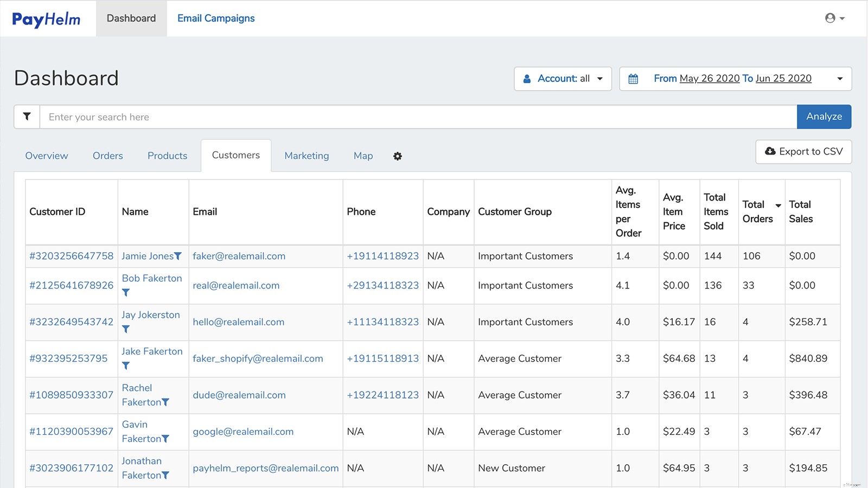Click the user account icon in the top-right

[x=830, y=18]
